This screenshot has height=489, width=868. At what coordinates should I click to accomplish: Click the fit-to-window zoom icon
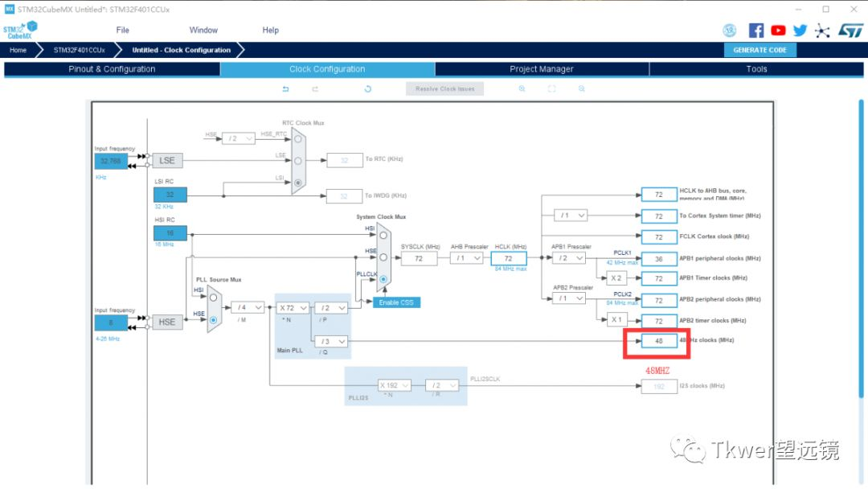(551, 88)
